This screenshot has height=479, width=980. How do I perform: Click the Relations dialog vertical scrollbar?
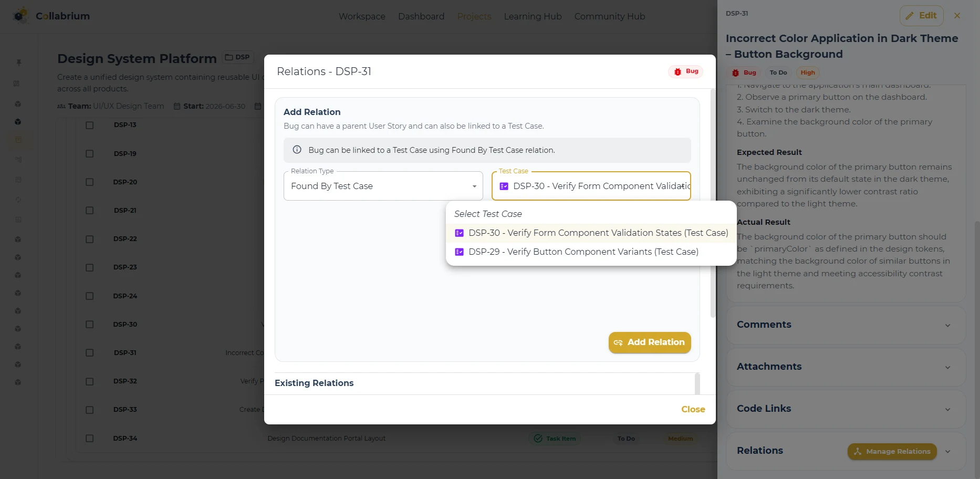pyautogui.click(x=713, y=204)
